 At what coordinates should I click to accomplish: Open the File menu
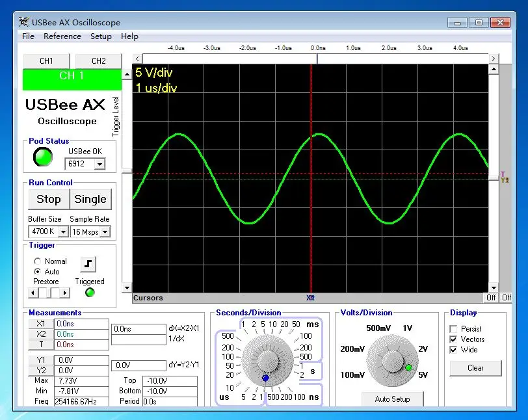(29, 36)
